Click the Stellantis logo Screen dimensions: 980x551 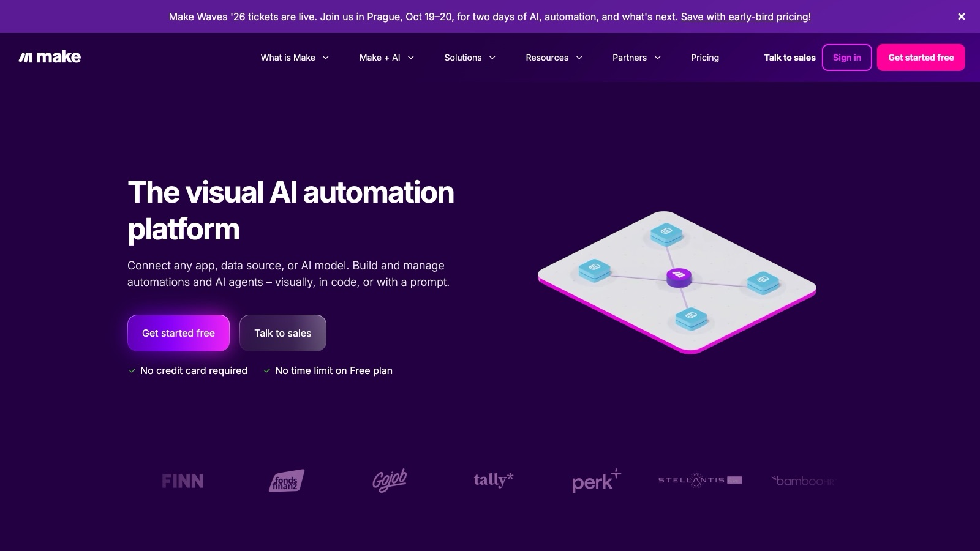pyautogui.click(x=700, y=480)
